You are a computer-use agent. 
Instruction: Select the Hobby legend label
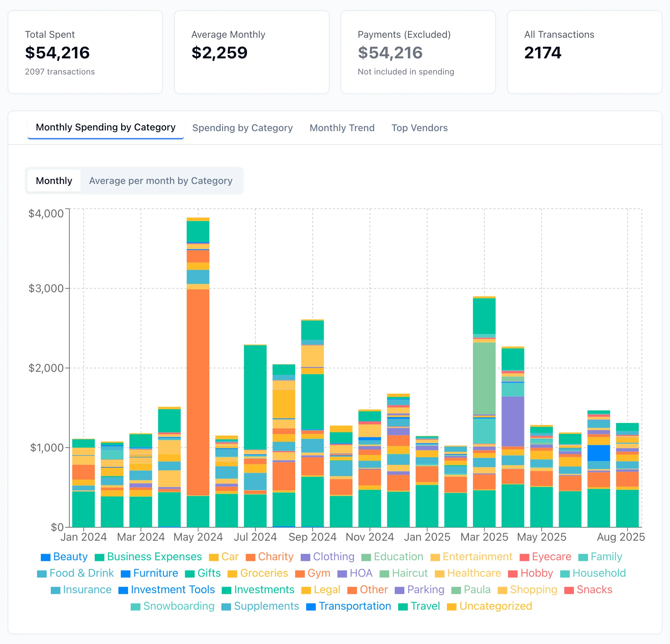pyautogui.click(x=537, y=573)
